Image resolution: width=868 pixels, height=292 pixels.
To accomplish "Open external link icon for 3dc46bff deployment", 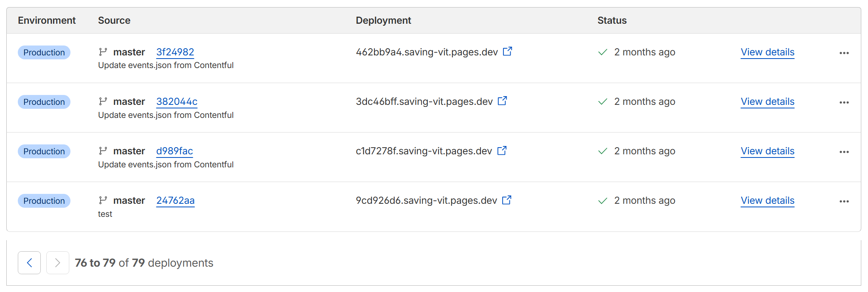I will [x=502, y=101].
